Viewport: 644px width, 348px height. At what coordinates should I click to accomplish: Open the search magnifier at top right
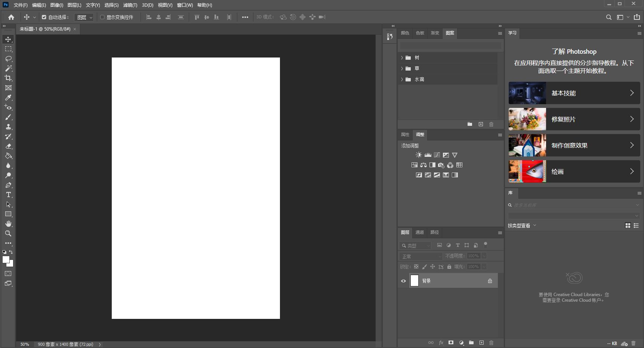pos(609,17)
